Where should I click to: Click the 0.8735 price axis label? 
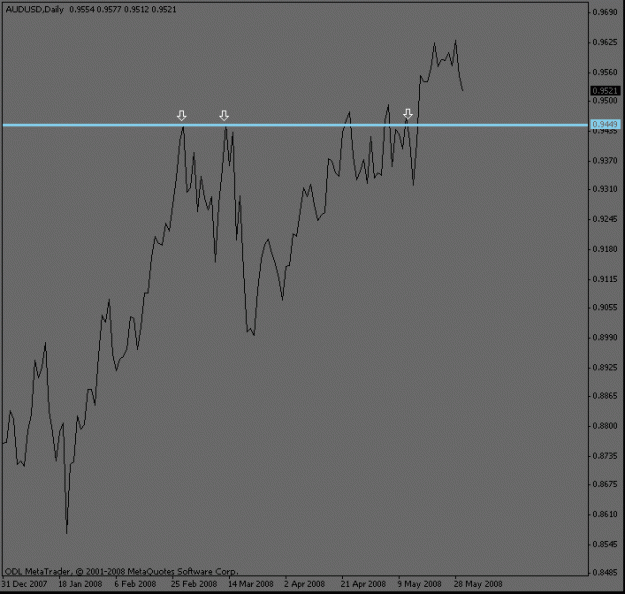click(605, 456)
